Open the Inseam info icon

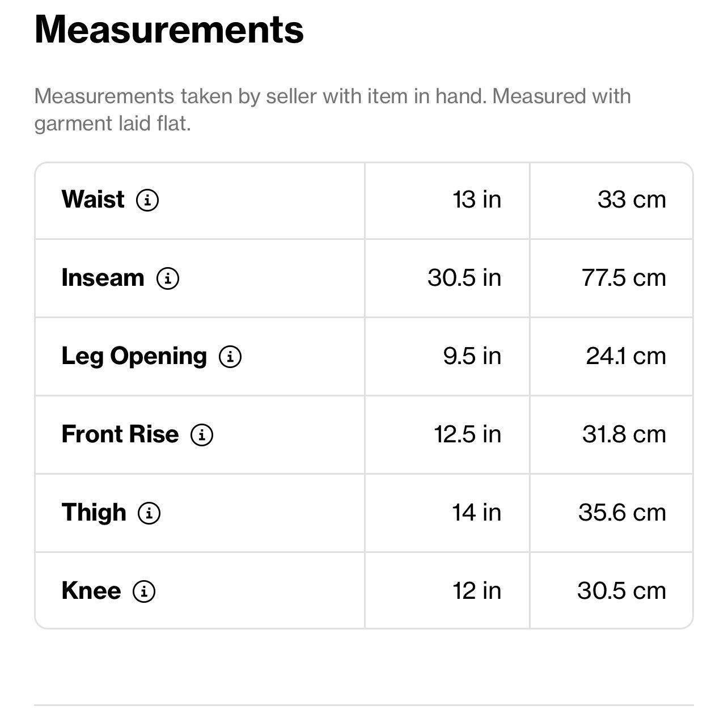(x=168, y=278)
